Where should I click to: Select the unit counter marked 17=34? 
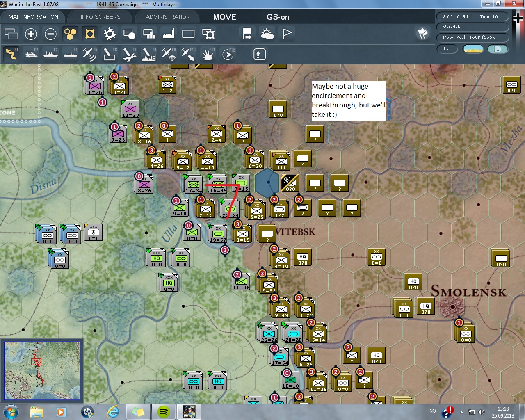coord(193,184)
